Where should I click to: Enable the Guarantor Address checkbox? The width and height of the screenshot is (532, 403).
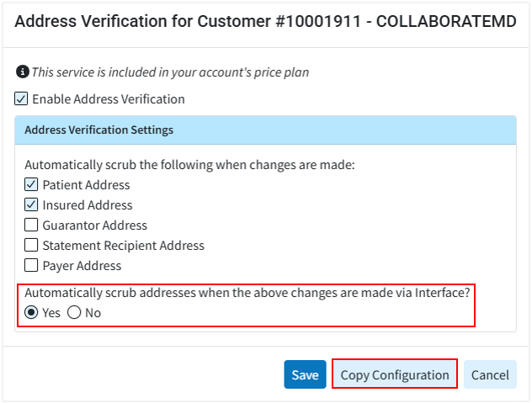point(31,225)
